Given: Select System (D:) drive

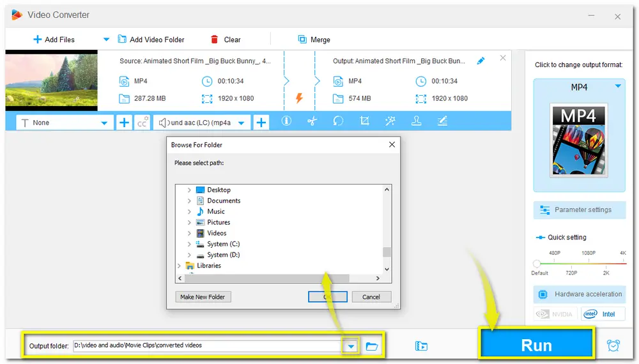Looking at the screenshot, I should coord(223,254).
